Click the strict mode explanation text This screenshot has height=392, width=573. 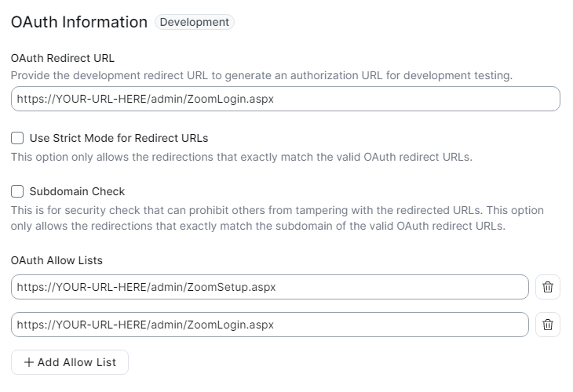242,157
